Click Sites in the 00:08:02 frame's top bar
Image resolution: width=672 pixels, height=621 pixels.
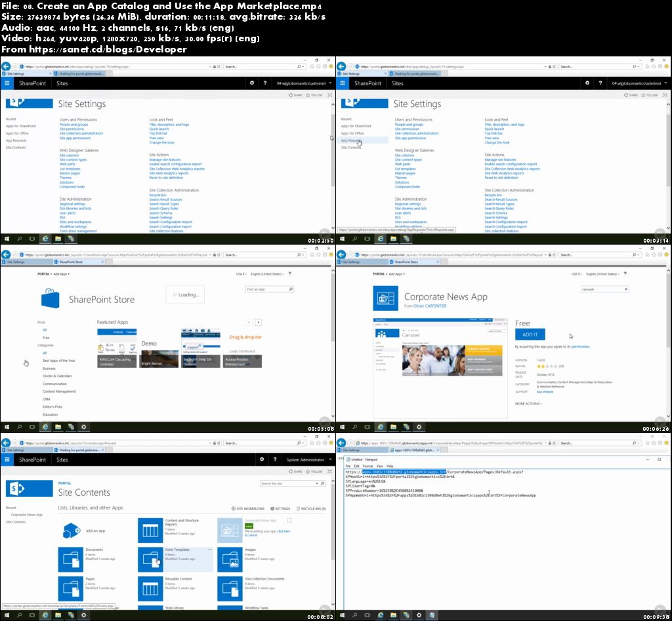pyautogui.click(x=62, y=460)
